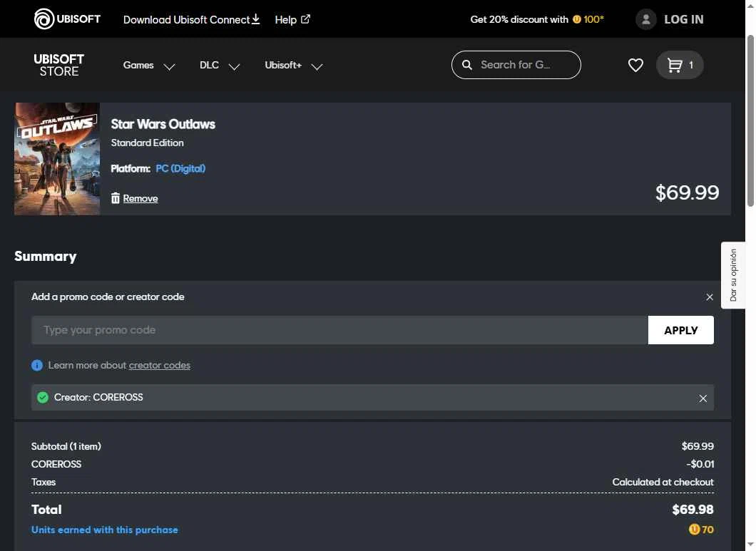Click the $69.98 total amount
Screen dimensions: 756x551
click(693, 510)
